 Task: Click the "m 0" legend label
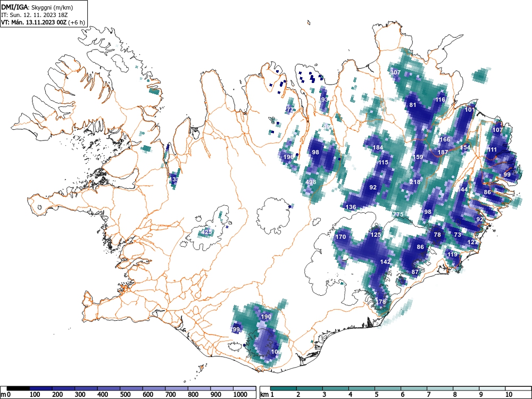[x=4, y=395]
